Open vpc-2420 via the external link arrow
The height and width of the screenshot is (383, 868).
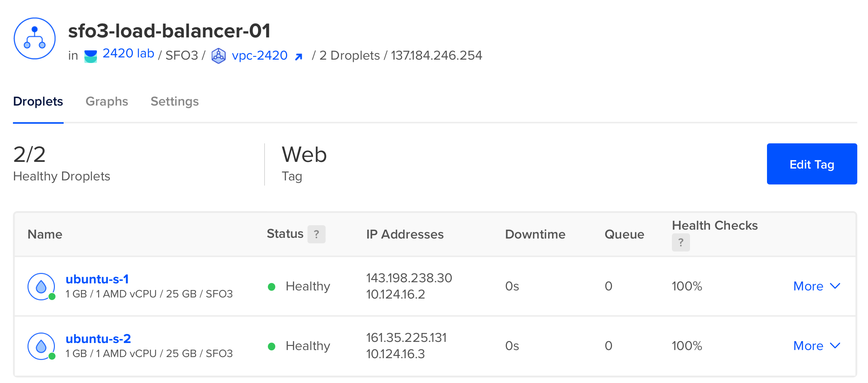[x=299, y=56]
